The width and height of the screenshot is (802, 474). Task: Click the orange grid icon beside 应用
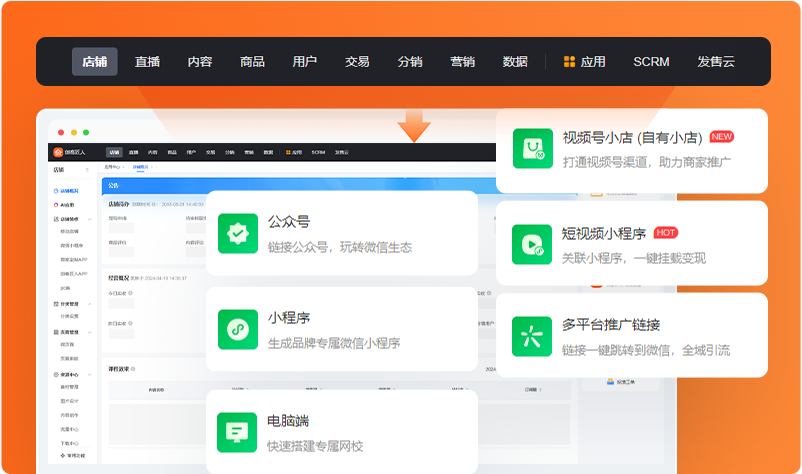pos(569,62)
